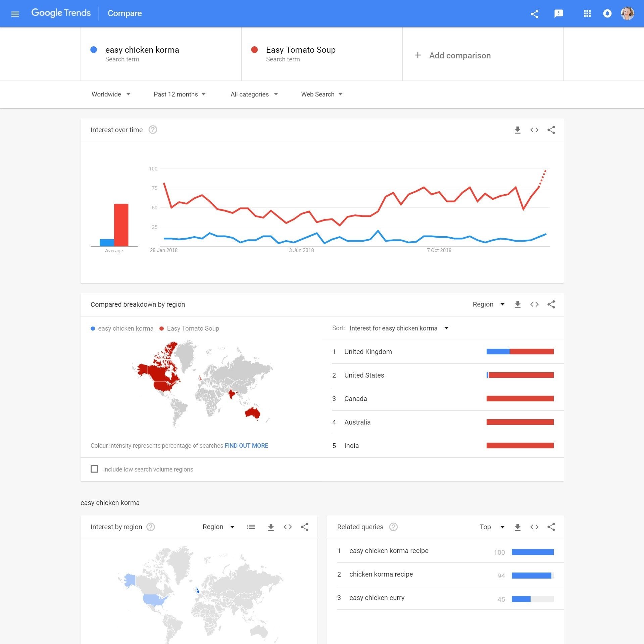Click the Google Trends logo
644x644 pixels.
61,13
